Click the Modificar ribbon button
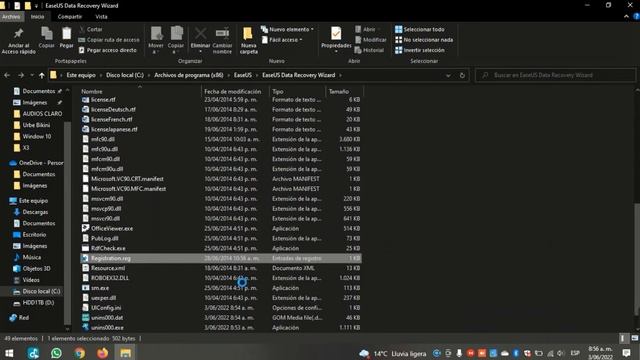 [371, 40]
